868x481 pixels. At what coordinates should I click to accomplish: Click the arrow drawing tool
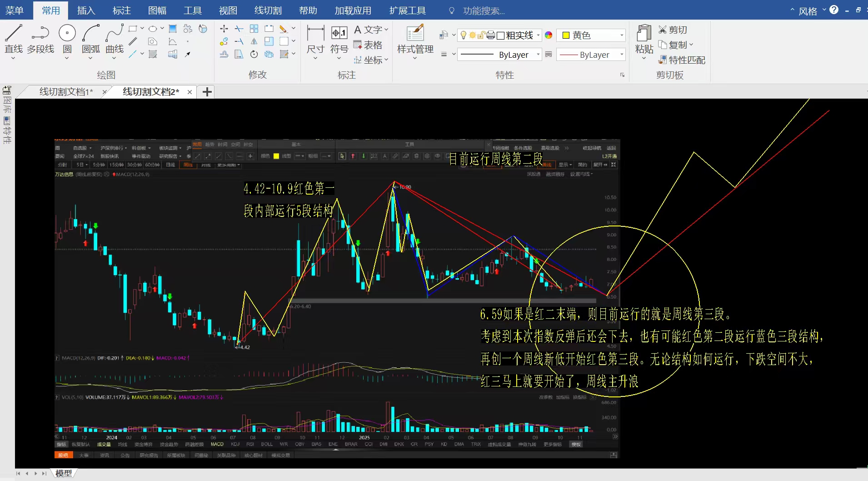tap(187, 55)
